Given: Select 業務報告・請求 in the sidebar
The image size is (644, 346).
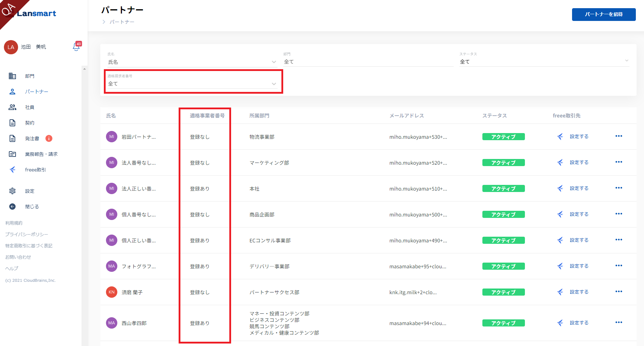Looking at the screenshot, I should tap(41, 154).
